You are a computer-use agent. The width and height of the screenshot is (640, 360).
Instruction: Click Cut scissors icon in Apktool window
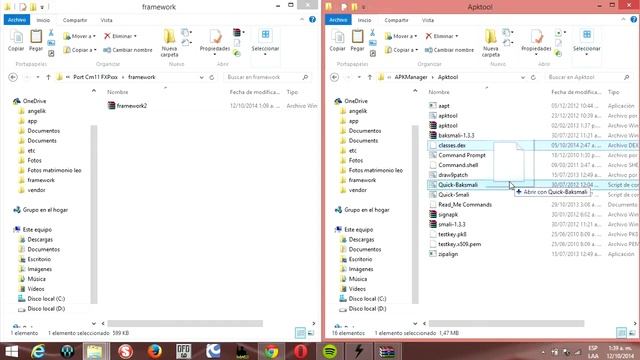[x=372, y=33]
